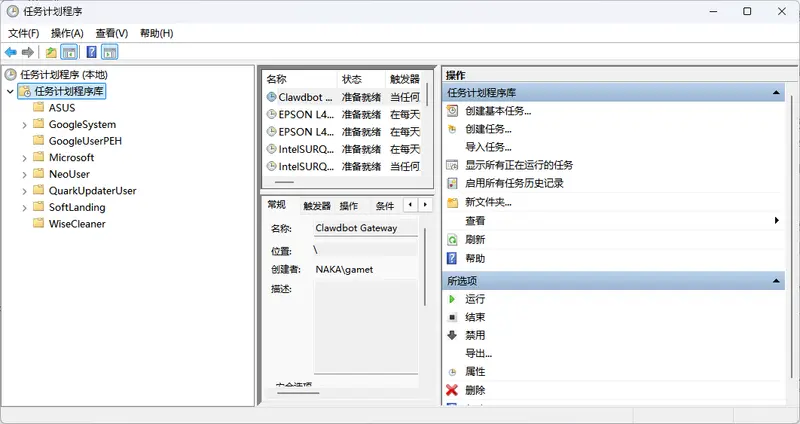Toggle the Show/Hide Action Pane toolbar icon
The height and width of the screenshot is (424, 800).
[x=109, y=52]
